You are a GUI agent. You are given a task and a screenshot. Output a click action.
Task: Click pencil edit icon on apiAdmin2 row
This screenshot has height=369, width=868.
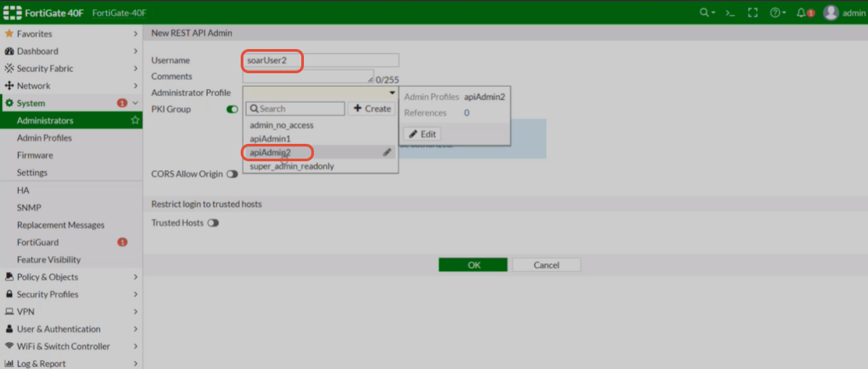pyautogui.click(x=387, y=153)
